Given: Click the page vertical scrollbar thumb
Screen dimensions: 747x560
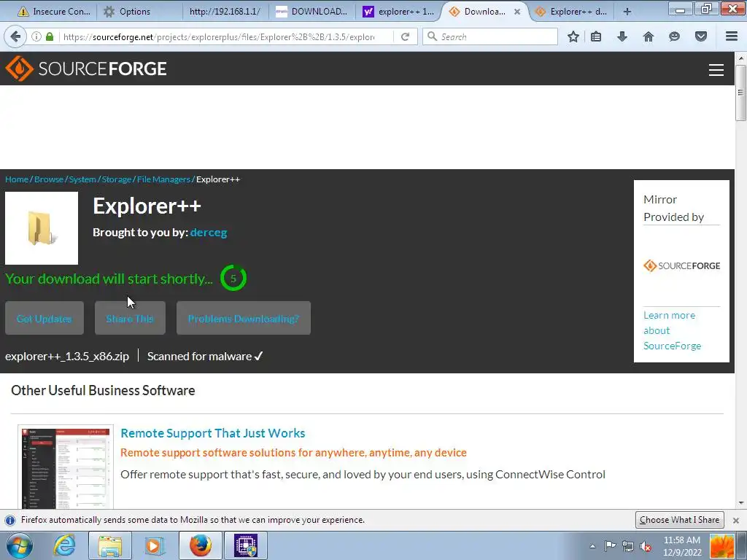Looking at the screenshot, I should coord(740,93).
